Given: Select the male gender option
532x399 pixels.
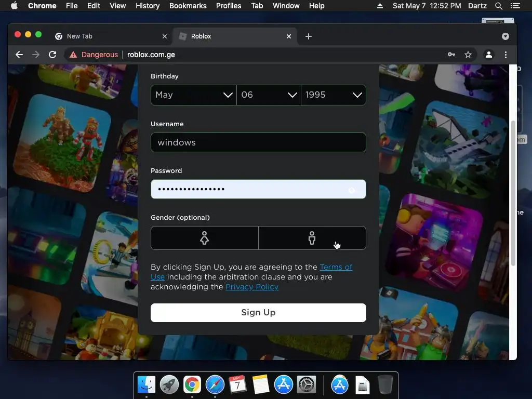Looking at the screenshot, I should [312, 238].
